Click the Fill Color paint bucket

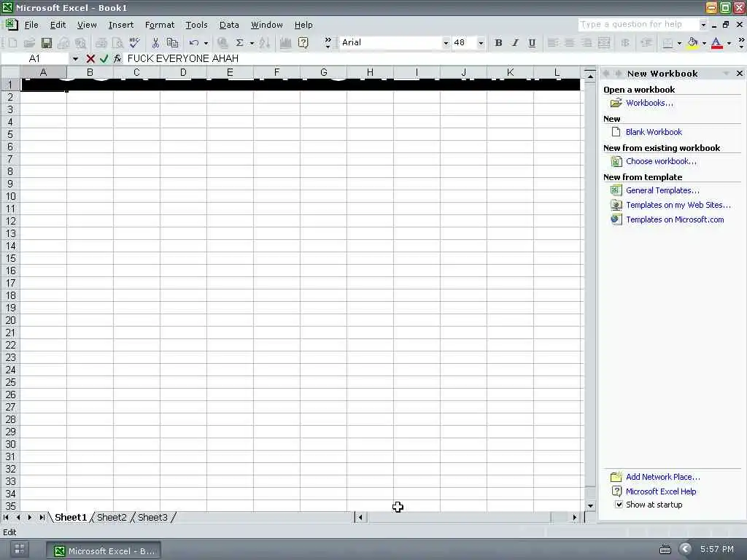coord(693,43)
